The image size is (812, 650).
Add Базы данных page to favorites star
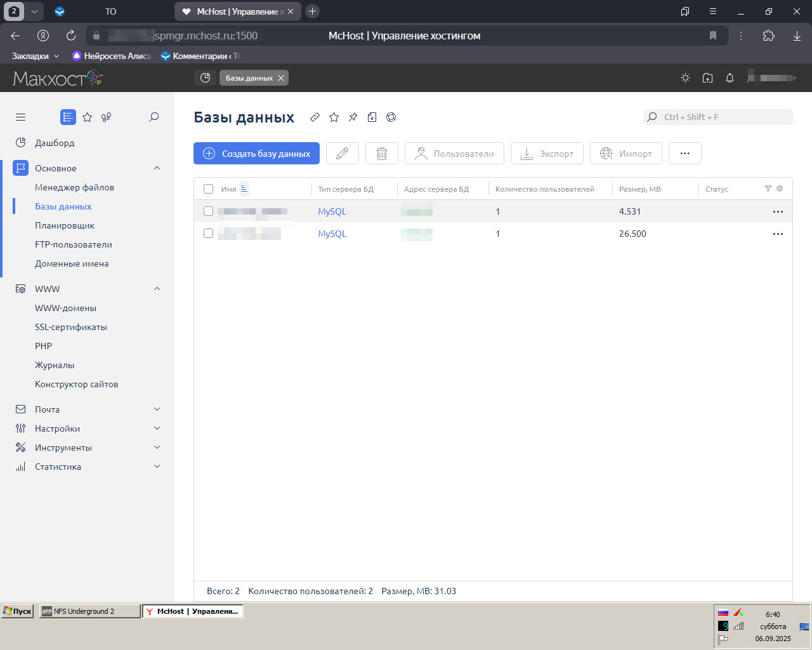pos(334,117)
